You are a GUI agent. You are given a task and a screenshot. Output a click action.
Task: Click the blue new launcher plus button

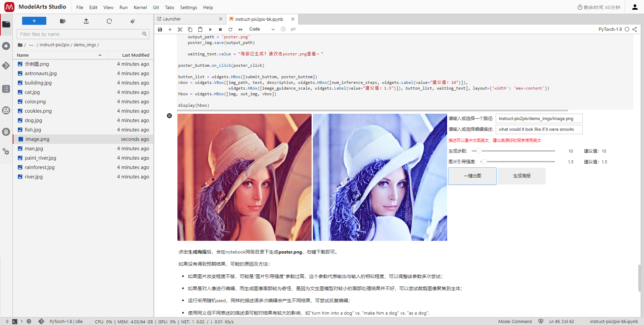pos(34,21)
